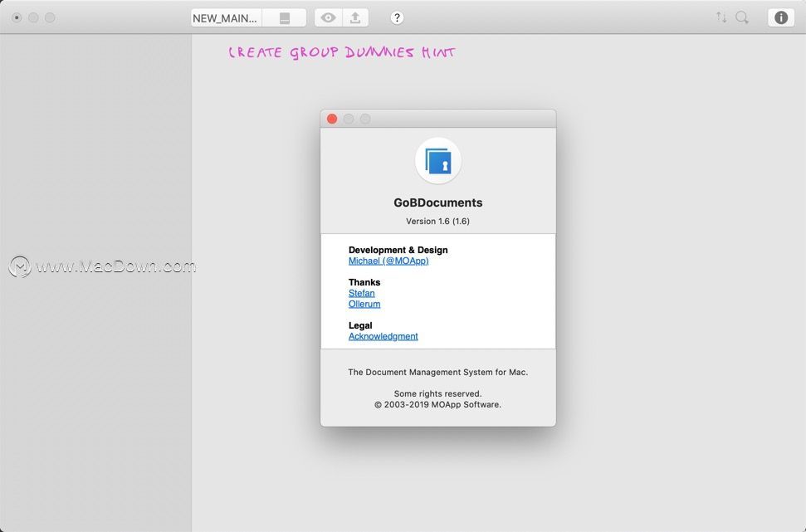Click the NEW_MAIN... database name field
The width and height of the screenshot is (806, 532).
click(x=226, y=18)
